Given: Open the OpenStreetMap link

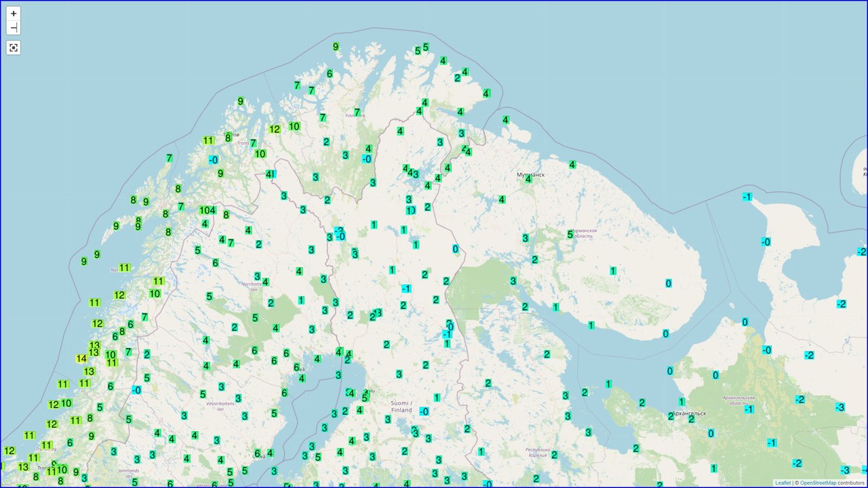Looking at the screenshot, I should (x=818, y=483).
